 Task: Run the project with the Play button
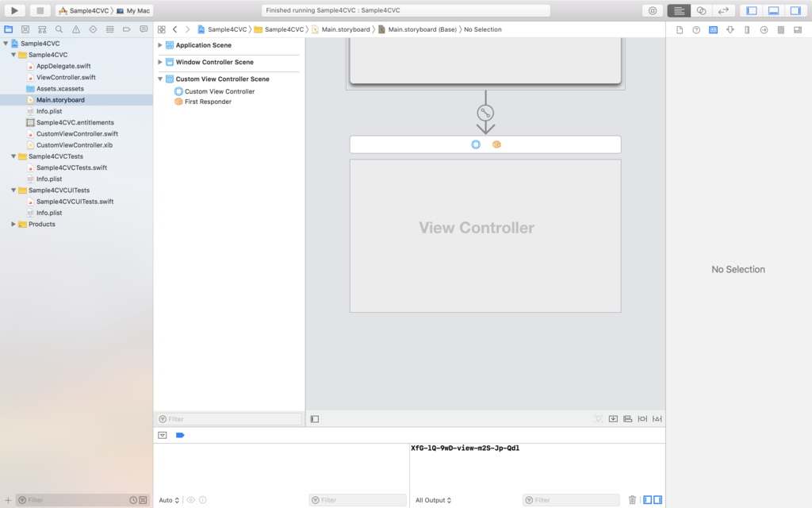[x=14, y=10]
